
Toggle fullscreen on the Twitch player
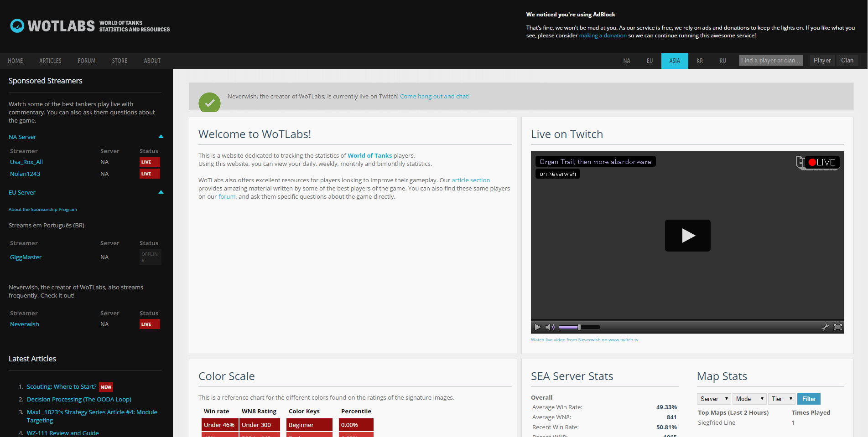(838, 327)
